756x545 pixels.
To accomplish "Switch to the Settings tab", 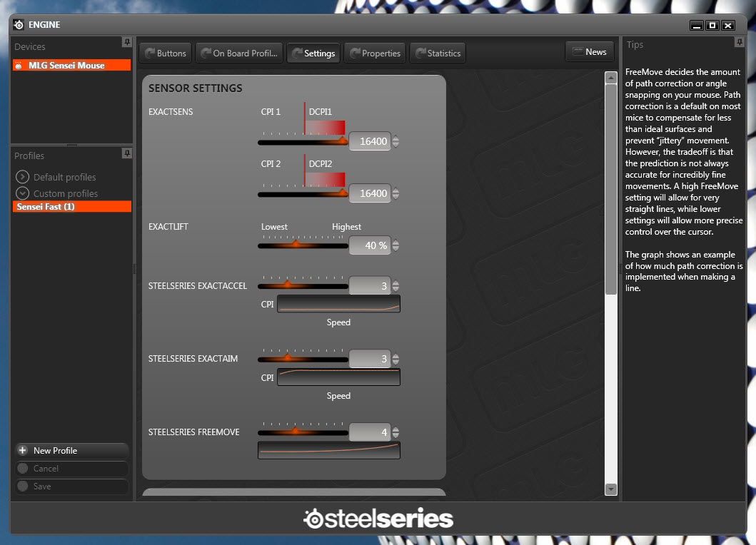I will 314,53.
